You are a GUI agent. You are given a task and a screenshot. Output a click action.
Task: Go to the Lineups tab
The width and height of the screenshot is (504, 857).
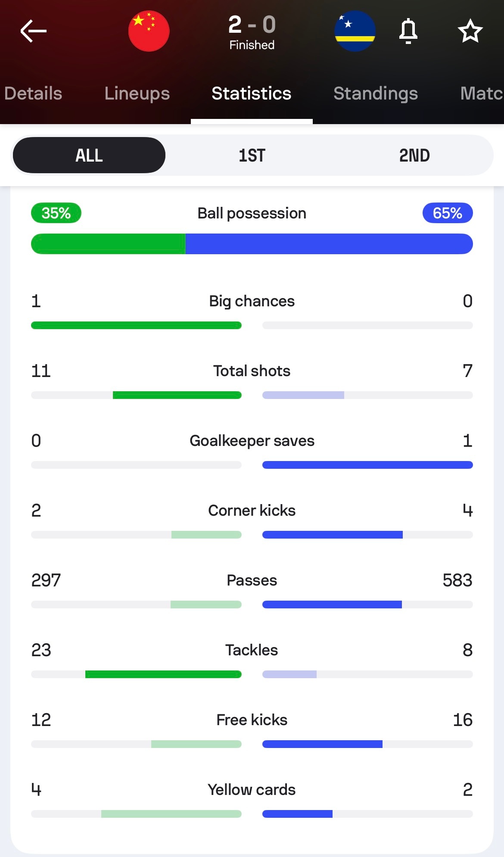click(x=137, y=93)
